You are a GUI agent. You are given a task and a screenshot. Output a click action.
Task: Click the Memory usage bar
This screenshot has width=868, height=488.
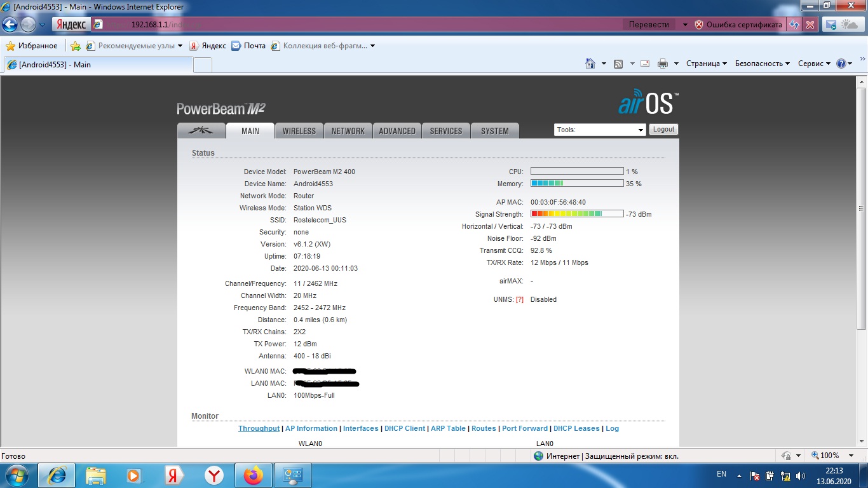(577, 184)
